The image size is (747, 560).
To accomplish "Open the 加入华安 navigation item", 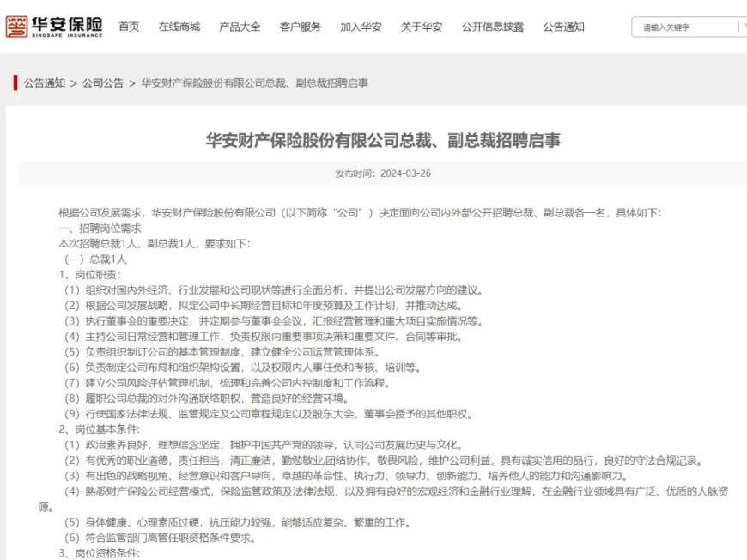I will 361,27.
